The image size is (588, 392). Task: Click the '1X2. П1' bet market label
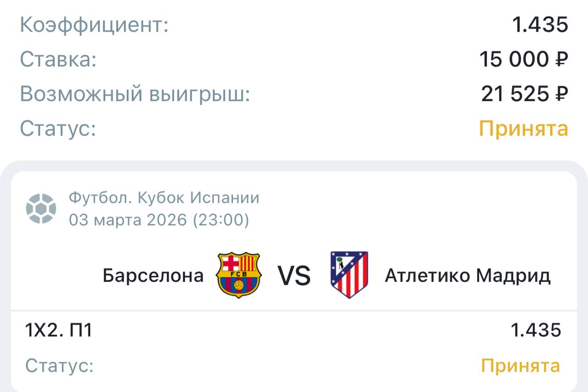[x=59, y=330]
